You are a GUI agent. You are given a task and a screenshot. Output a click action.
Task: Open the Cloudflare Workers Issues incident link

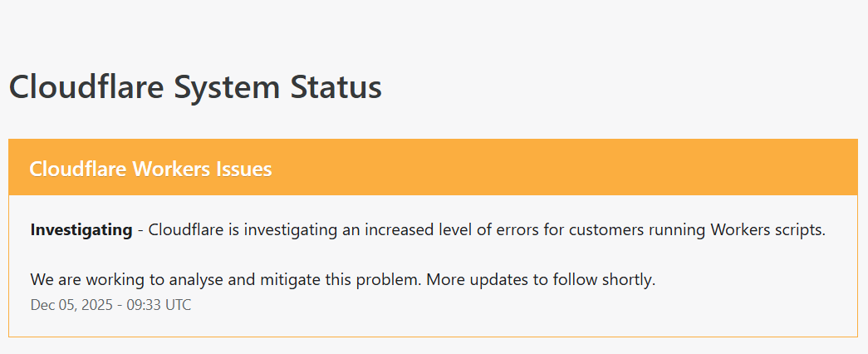tap(150, 169)
